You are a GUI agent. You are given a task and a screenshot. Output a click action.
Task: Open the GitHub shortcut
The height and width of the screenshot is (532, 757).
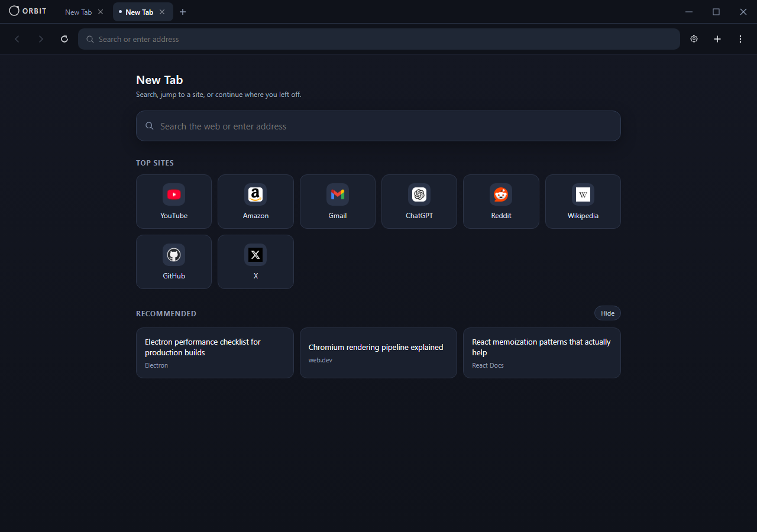point(173,261)
